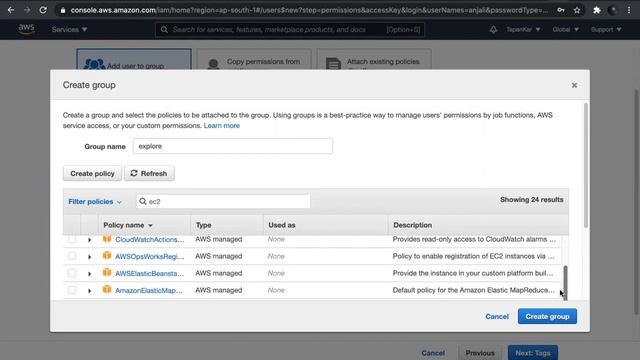
Task: Click the dialog vertical scrollbar
Action: pos(586,165)
